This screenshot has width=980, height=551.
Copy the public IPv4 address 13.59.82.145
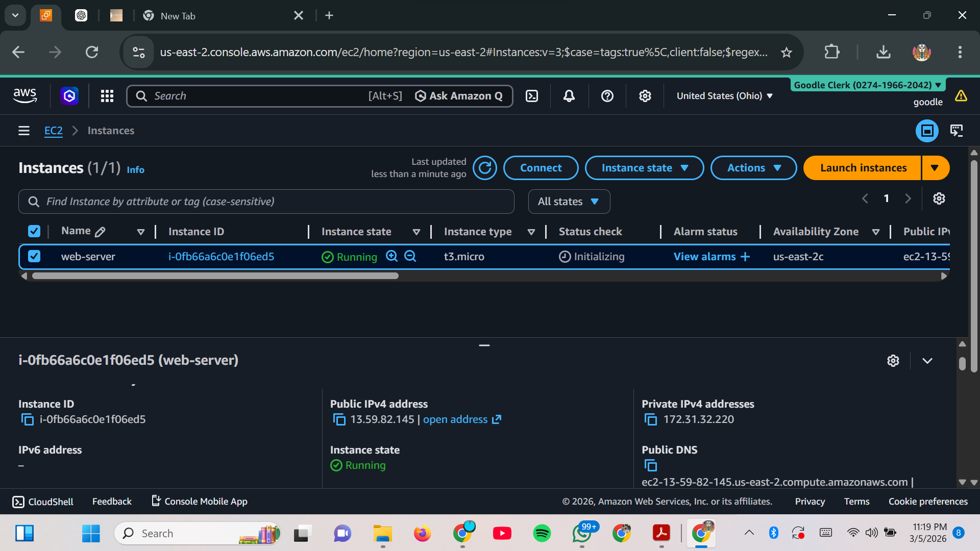339,419
